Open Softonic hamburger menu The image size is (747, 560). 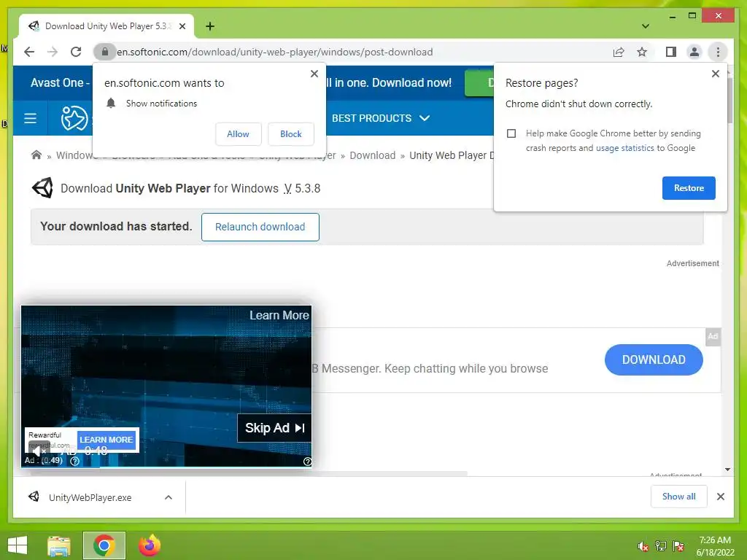(x=30, y=118)
